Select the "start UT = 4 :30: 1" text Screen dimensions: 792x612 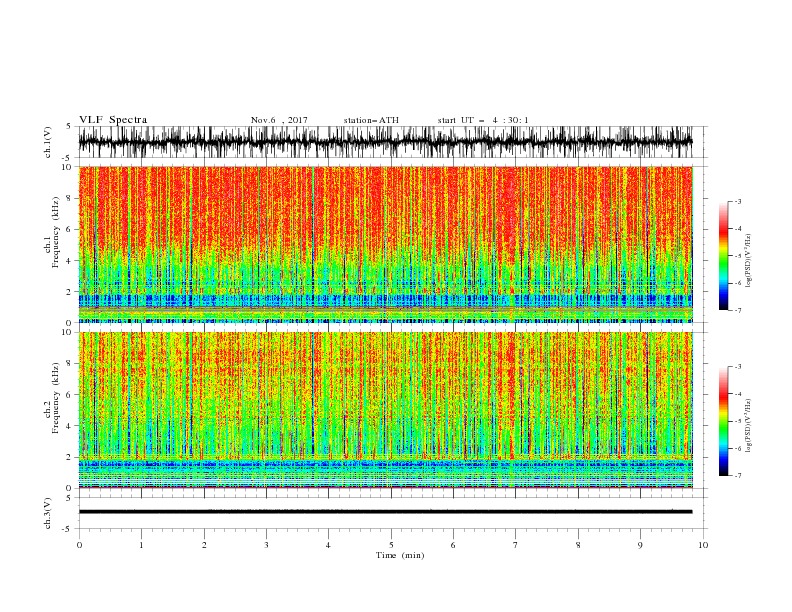point(483,120)
